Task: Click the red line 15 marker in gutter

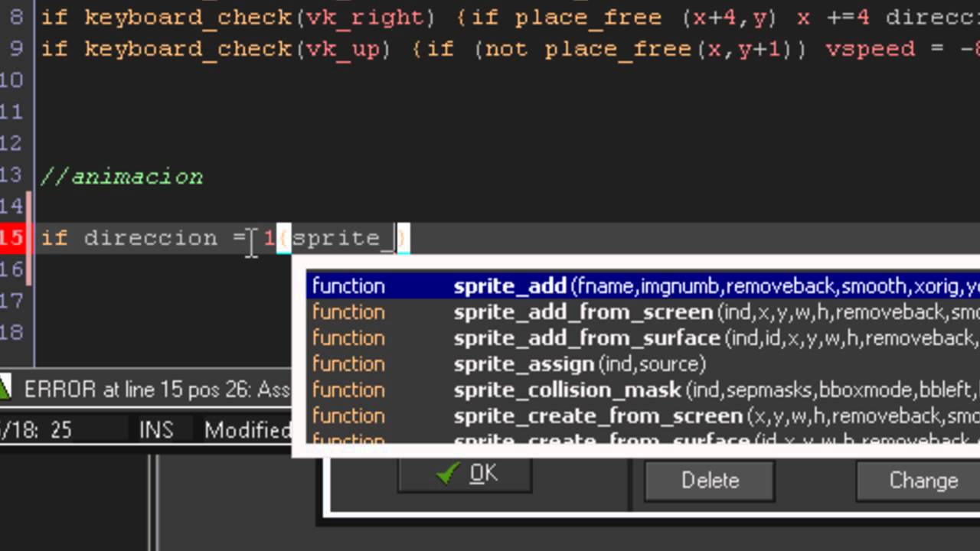Action: [x=13, y=238]
